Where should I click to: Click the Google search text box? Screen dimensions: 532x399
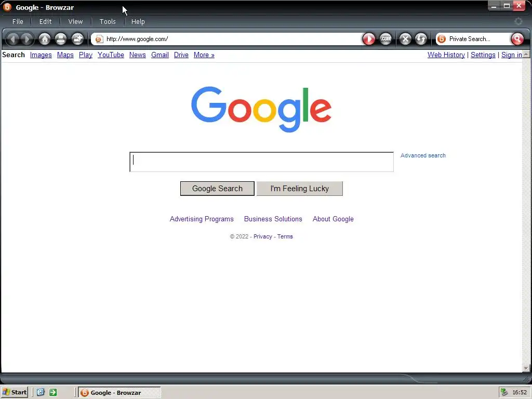[262, 162]
